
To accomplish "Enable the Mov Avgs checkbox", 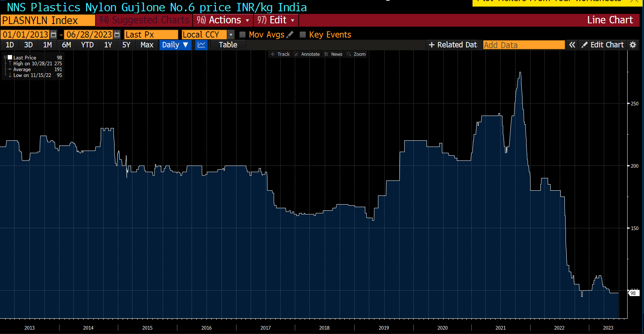I will (x=243, y=34).
